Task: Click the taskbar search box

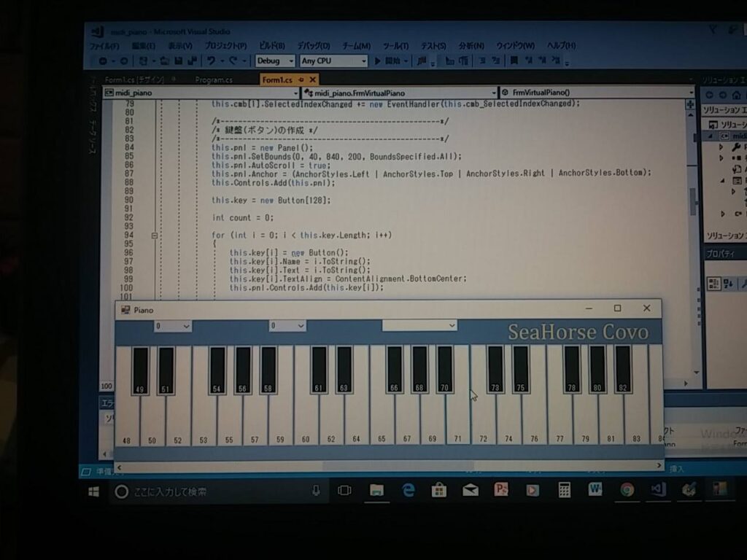Action: point(219,491)
